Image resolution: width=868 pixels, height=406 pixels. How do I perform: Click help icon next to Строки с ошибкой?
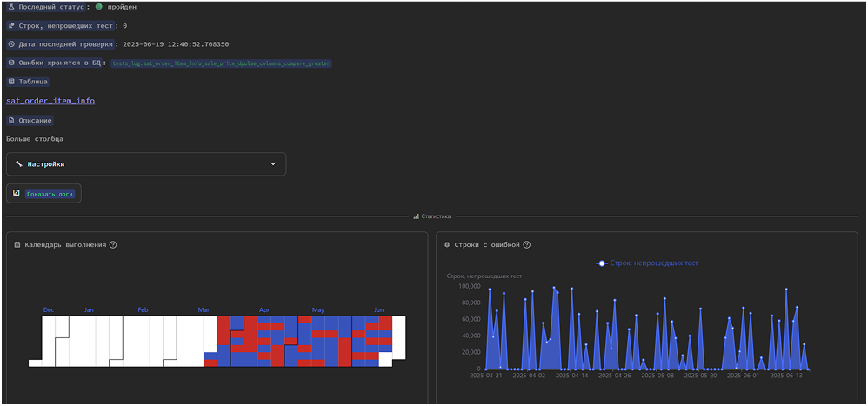[526, 244]
